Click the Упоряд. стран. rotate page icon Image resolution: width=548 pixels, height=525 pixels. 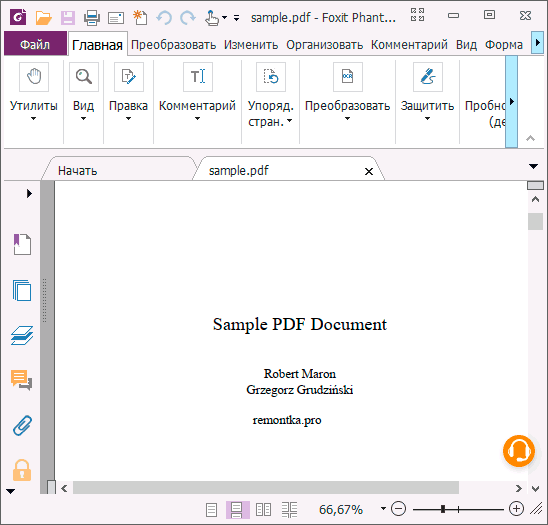point(271,77)
